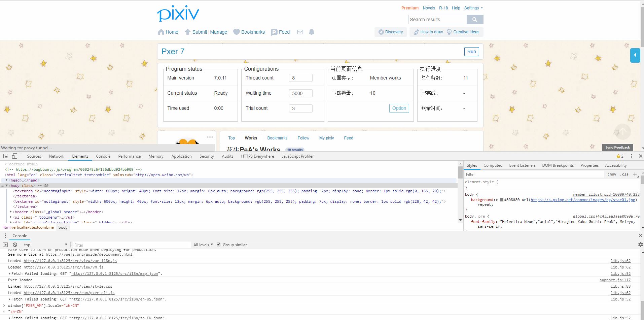The image size is (644, 320).
Task: Toggle DevTools device toolbar icon
Action: [14, 156]
